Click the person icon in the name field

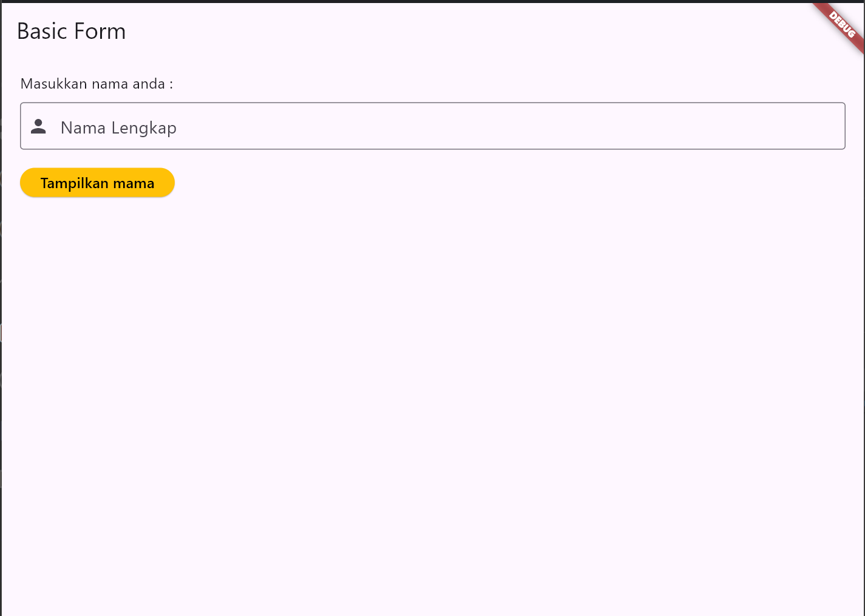pyautogui.click(x=38, y=126)
